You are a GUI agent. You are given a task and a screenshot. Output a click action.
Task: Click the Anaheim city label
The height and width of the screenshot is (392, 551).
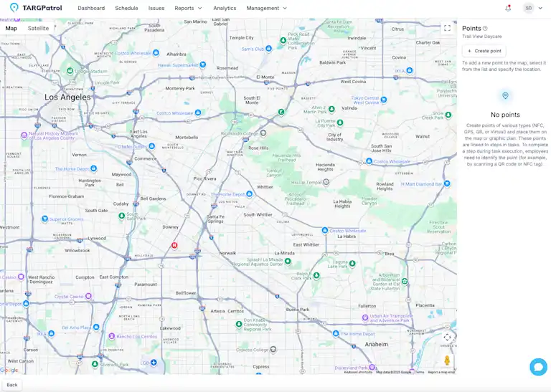click(x=377, y=344)
